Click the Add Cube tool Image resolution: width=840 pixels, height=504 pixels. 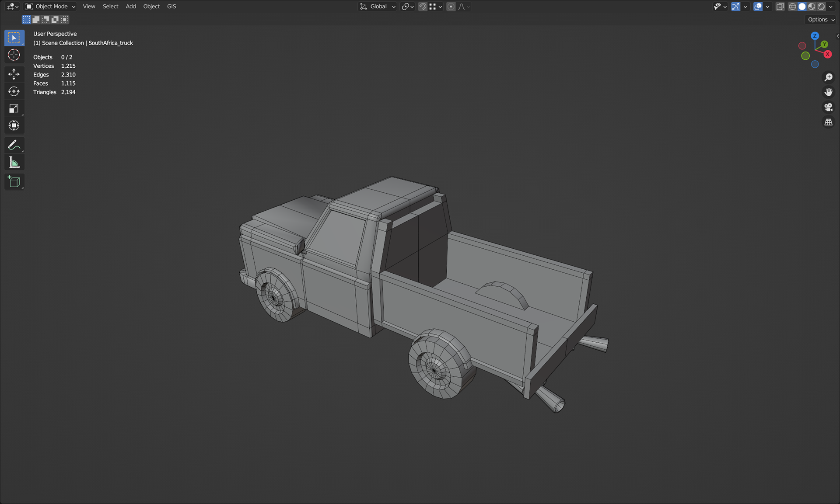pos(14,182)
